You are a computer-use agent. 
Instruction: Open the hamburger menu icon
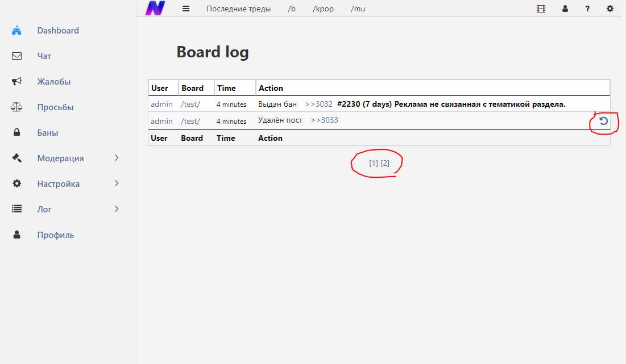[x=185, y=9]
